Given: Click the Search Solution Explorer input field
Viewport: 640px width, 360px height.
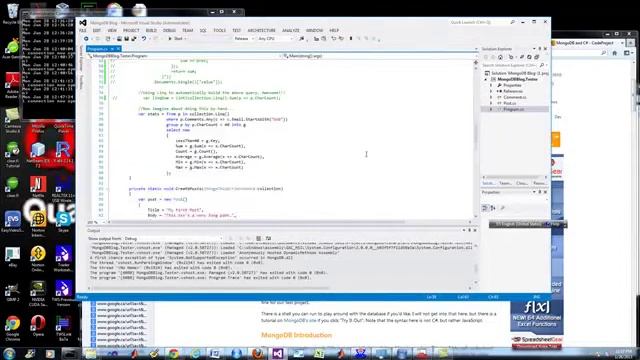Looking at the screenshot, I should point(509,65).
